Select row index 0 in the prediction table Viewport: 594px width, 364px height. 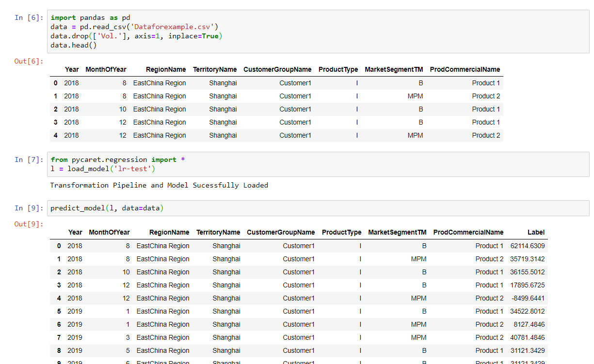point(59,246)
